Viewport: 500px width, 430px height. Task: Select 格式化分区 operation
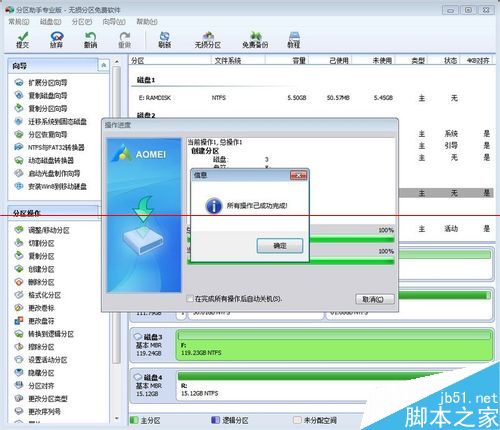(38, 295)
